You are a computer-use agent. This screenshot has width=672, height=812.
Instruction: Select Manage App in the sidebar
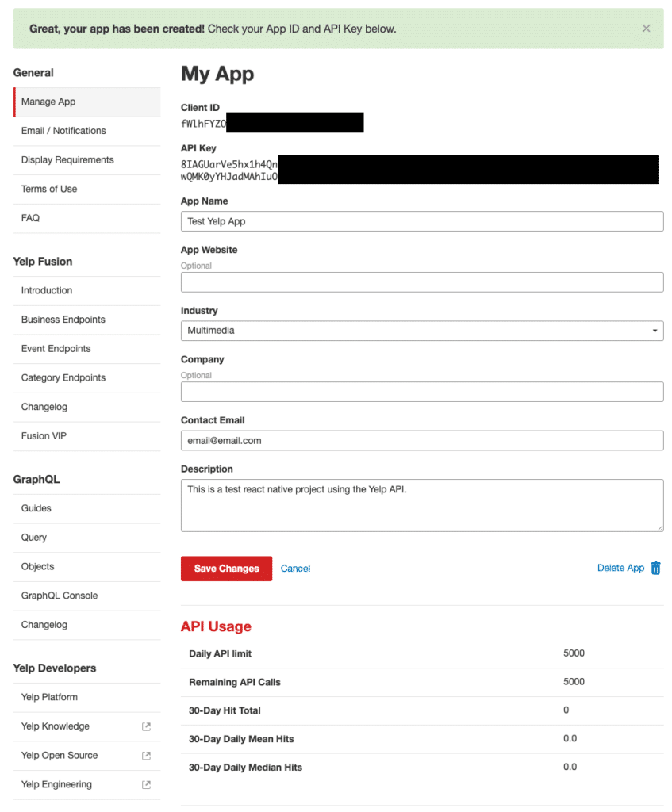click(x=48, y=101)
